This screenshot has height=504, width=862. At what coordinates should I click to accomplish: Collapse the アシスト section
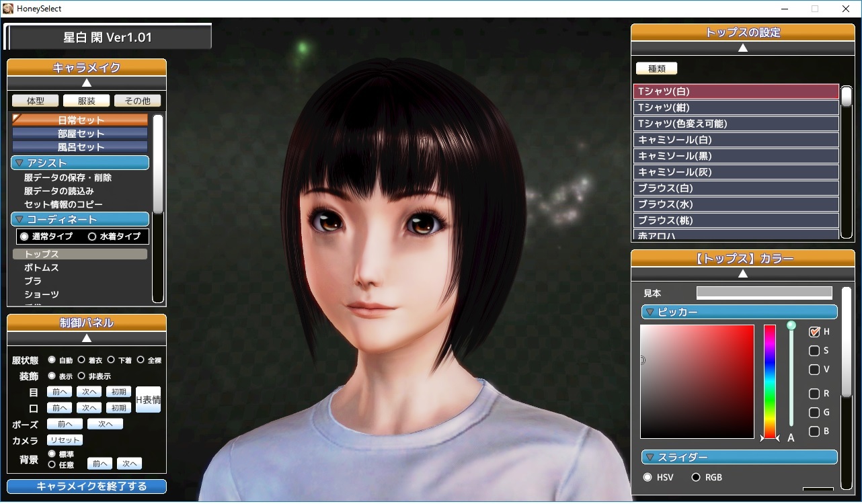tap(80, 163)
